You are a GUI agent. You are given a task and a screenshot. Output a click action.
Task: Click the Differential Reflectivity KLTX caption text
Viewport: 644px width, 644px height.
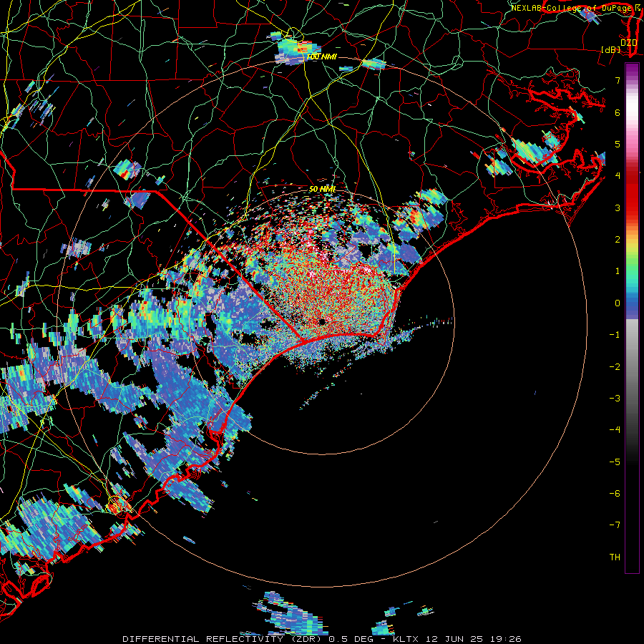click(322, 639)
